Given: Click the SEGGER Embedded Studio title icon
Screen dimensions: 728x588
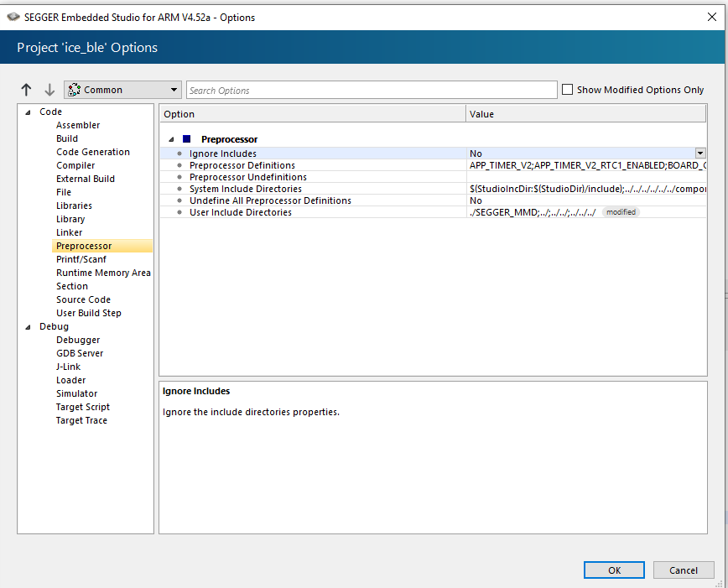Looking at the screenshot, I should point(13,17).
